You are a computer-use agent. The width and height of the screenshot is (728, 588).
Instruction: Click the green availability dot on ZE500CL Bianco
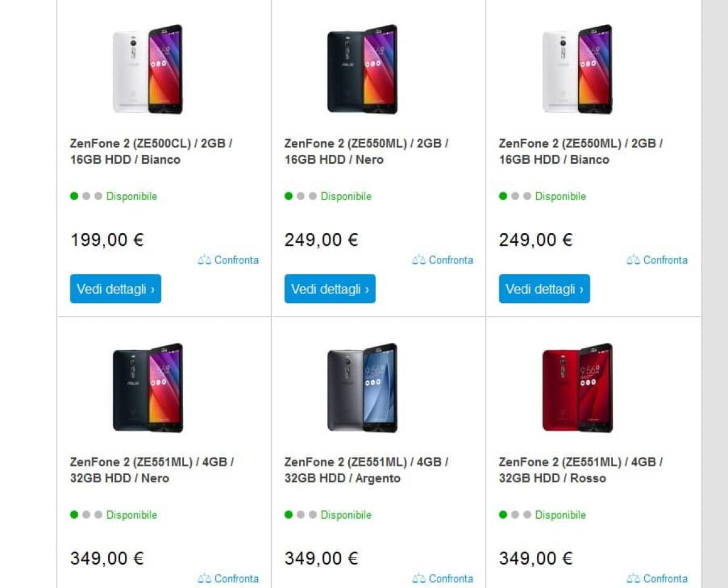75,196
